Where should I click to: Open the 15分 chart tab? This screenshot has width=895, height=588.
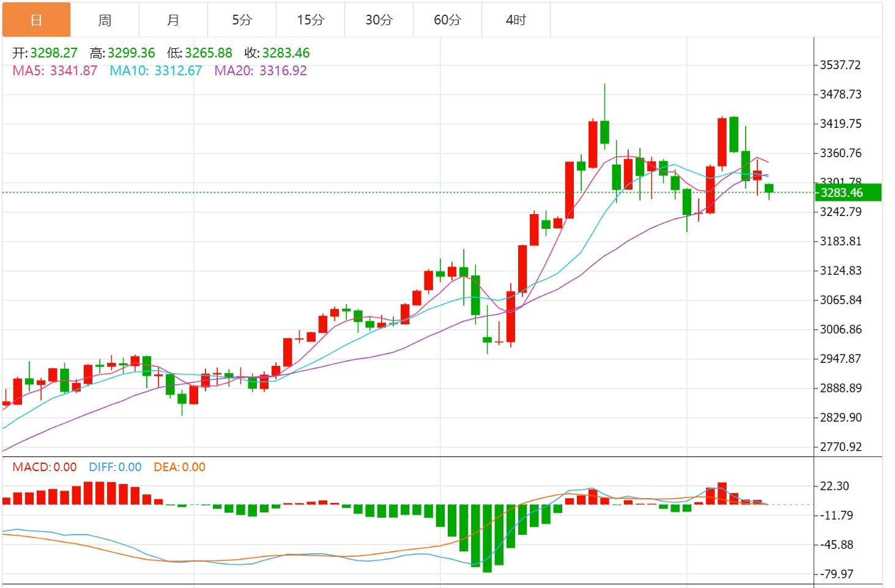pyautogui.click(x=310, y=20)
